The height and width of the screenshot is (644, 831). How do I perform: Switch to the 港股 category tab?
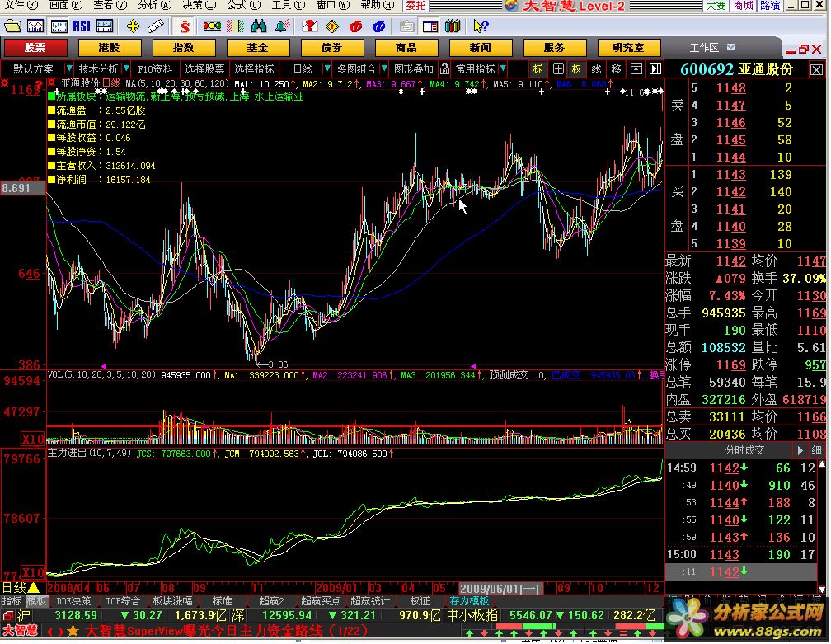[x=110, y=48]
